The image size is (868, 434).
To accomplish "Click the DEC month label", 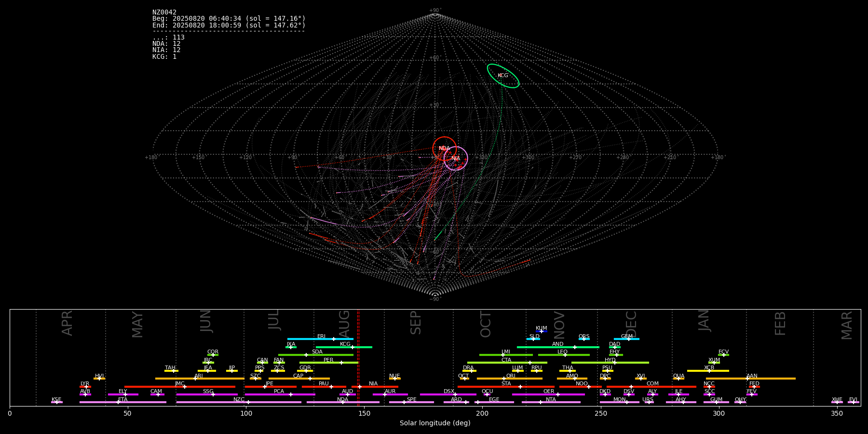I will coord(631,325).
